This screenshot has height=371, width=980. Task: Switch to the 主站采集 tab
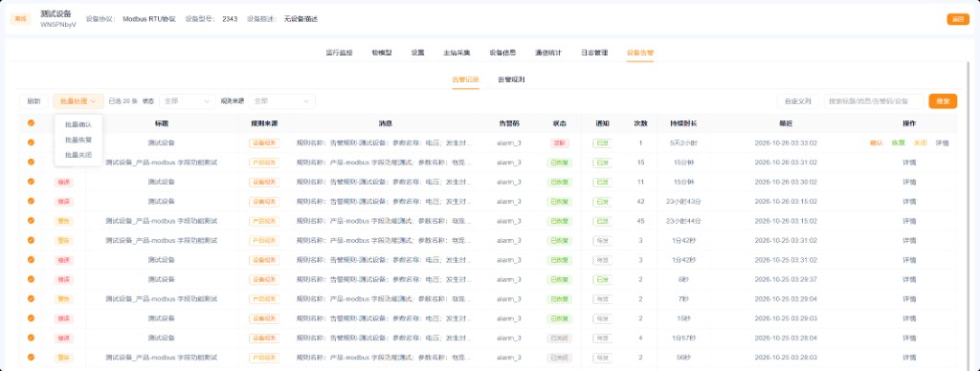tap(457, 54)
